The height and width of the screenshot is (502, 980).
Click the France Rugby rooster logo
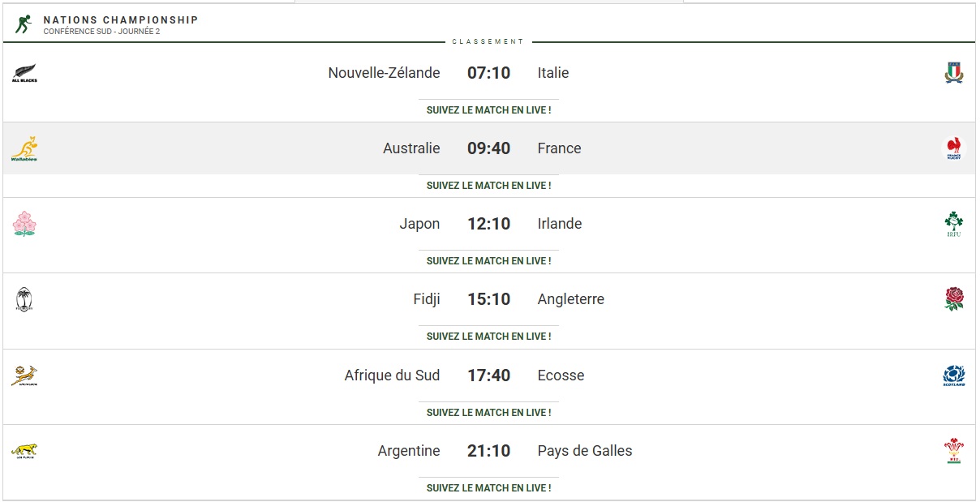click(x=954, y=148)
